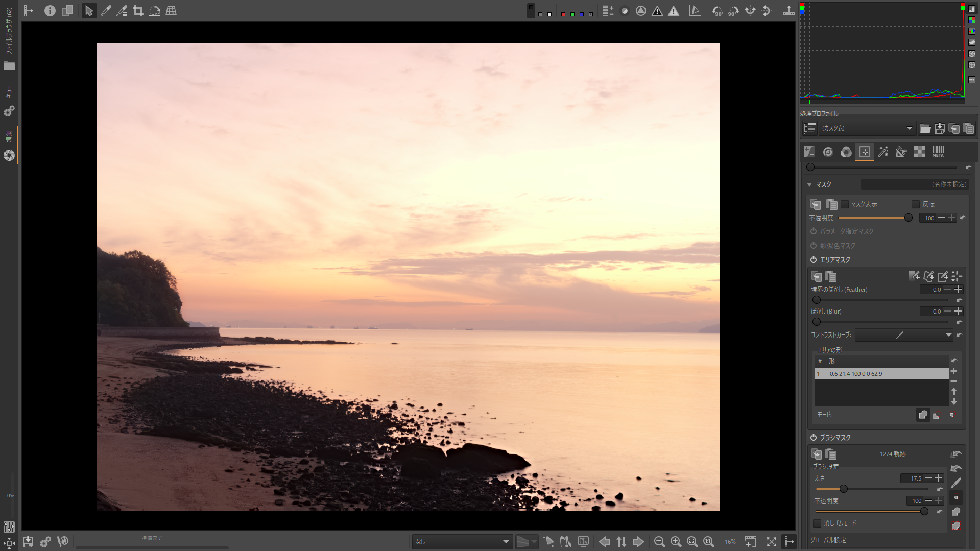Tick the 消しゴムモード checkbox

click(x=817, y=523)
